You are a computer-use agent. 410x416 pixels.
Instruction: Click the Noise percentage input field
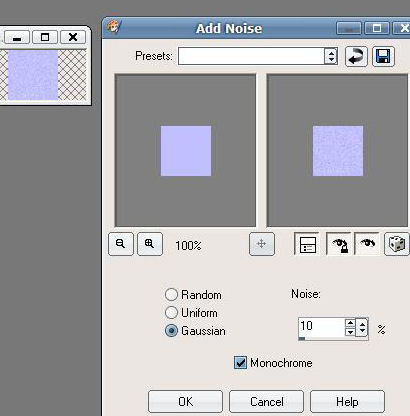click(x=321, y=327)
